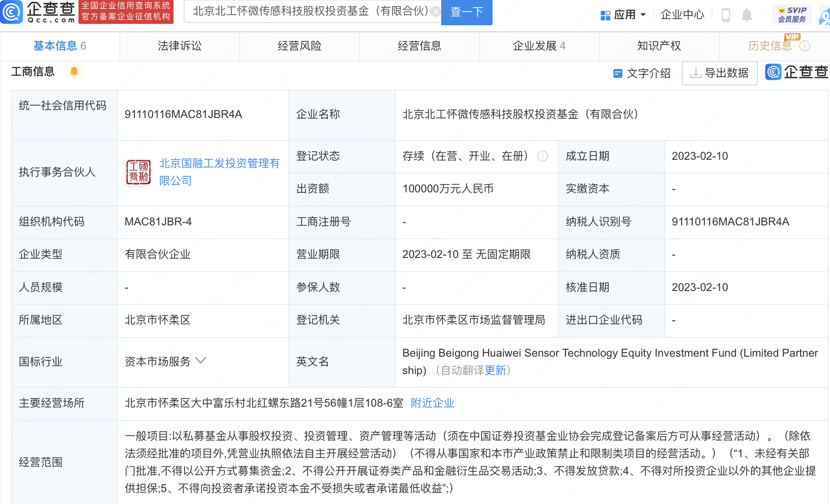Screen dimensions: 830x504
Task: Click the 核准日期 value 2023-02-10
Action: (x=700, y=287)
